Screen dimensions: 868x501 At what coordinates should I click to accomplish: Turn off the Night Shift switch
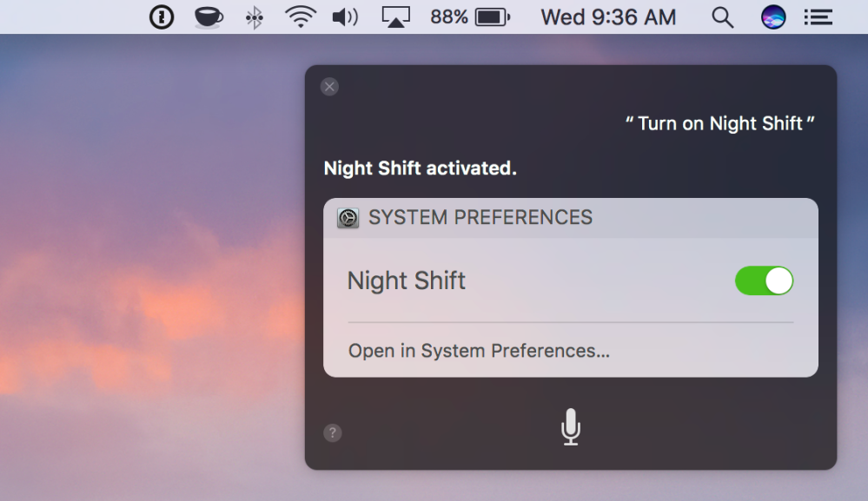tap(764, 280)
